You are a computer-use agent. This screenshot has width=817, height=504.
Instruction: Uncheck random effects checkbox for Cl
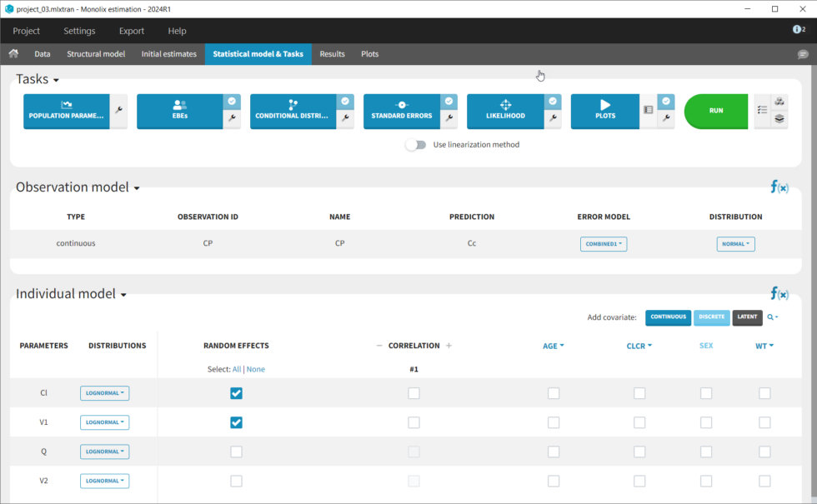[x=236, y=393]
